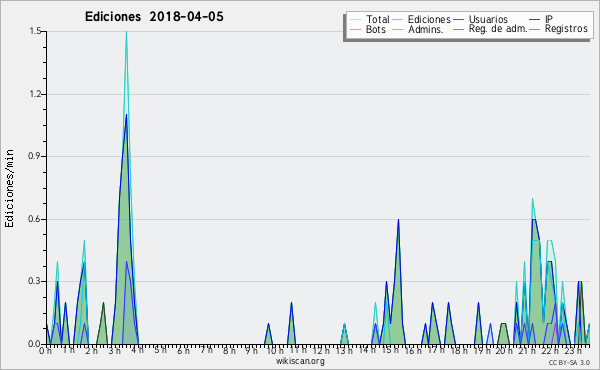Click the '3 h' x-axis label

[x=114, y=351]
